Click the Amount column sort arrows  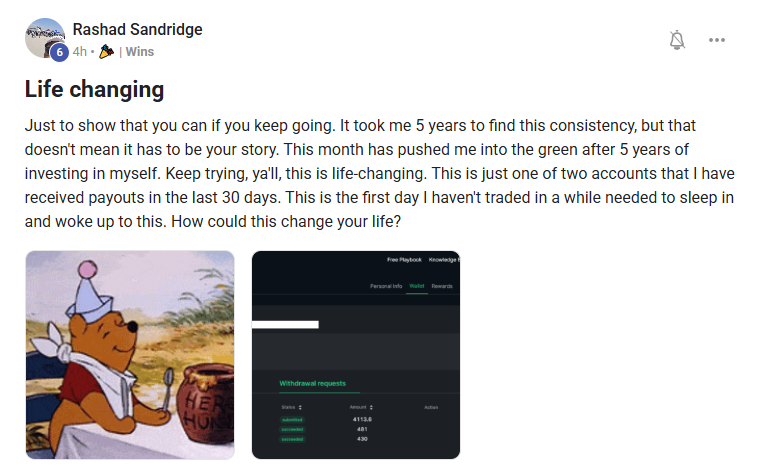coord(371,408)
